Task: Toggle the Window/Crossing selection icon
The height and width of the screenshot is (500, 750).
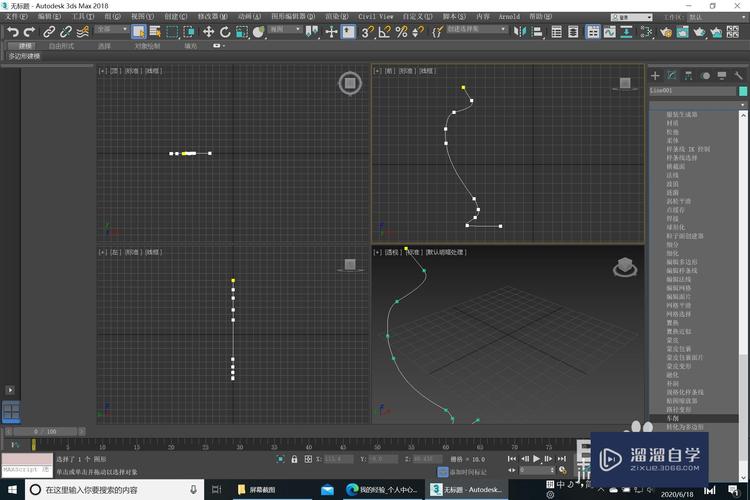Action: [189, 32]
